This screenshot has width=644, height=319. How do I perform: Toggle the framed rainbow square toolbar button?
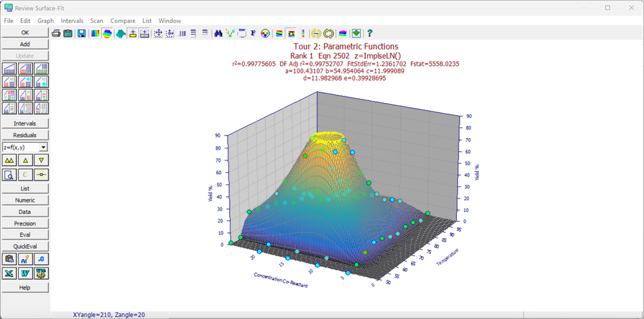tap(291, 34)
